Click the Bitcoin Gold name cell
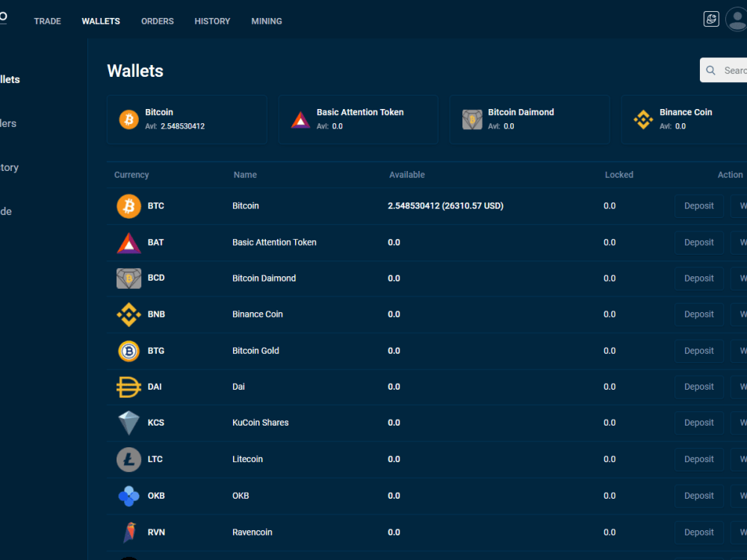The image size is (747, 560). pyautogui.click(x=255, y=351)
